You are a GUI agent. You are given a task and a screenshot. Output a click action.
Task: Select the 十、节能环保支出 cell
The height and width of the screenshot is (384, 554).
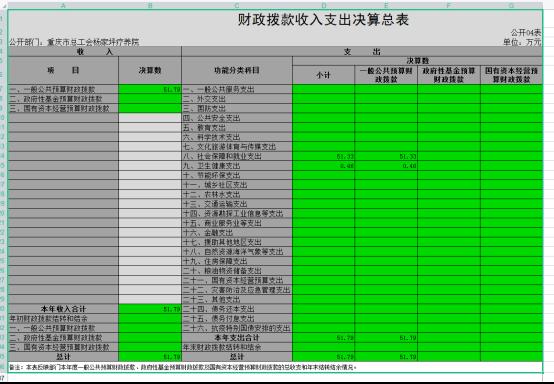pyautogui.click(x=237, y=175)
